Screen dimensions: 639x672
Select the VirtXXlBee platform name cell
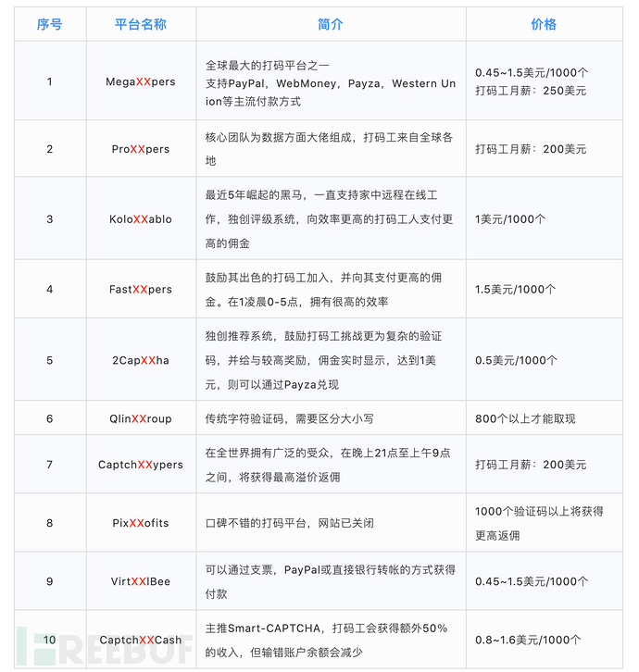coord(141,581)
